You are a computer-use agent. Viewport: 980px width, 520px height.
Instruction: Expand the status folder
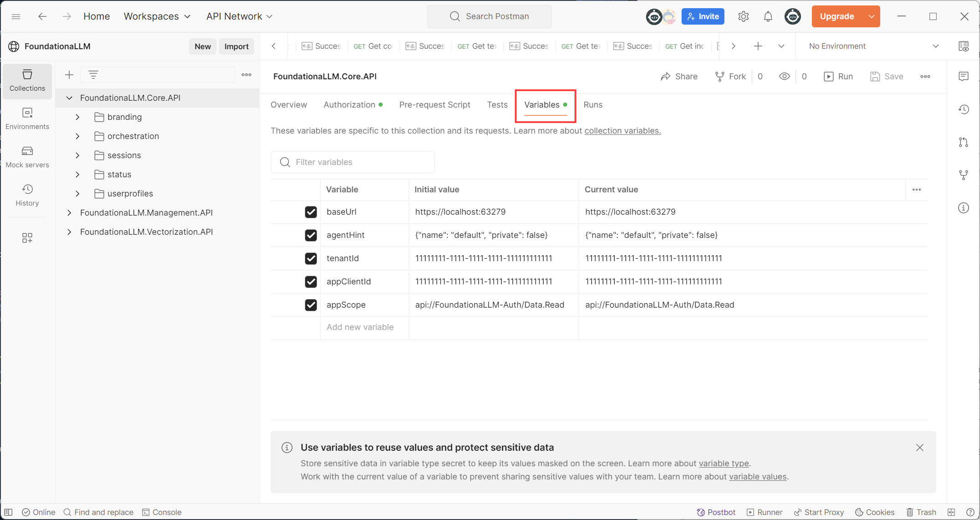77,175
